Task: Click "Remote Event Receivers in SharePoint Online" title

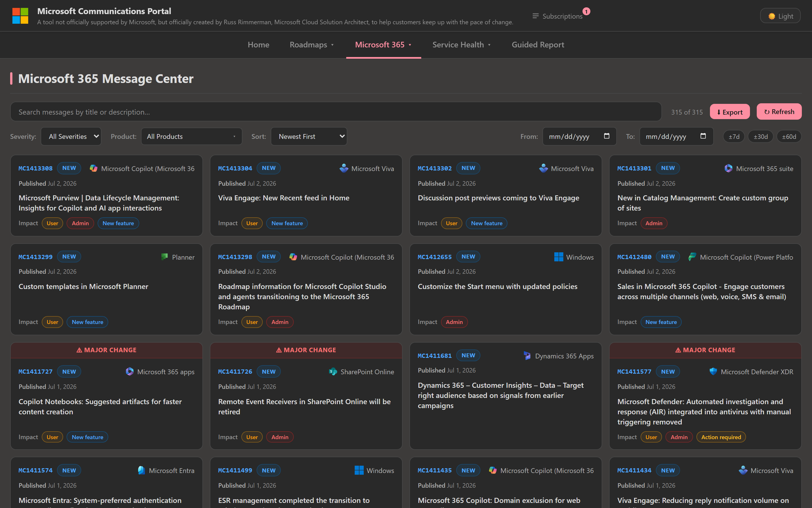Action: pos(304,406)
